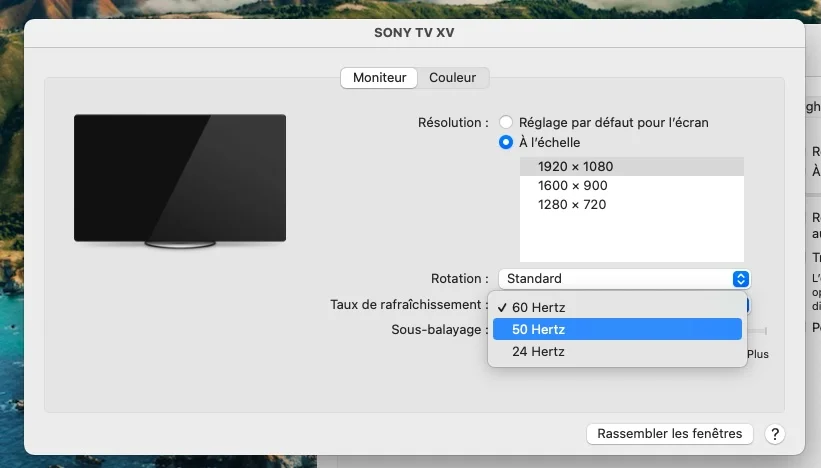Click the Sony TV monitor thumbnail
The image size is (821, 468).
pyautogui.click(x=180, y=180)
